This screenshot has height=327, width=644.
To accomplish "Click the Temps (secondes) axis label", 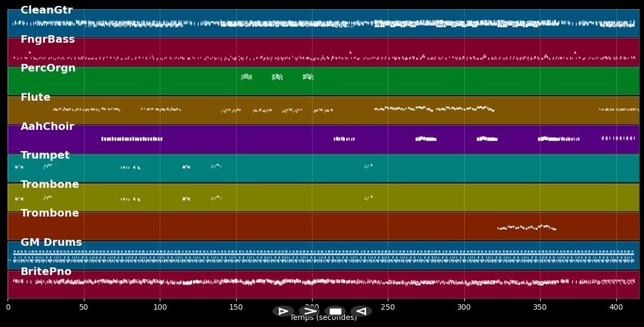I will pyautogui.click(x=323, y=318).
